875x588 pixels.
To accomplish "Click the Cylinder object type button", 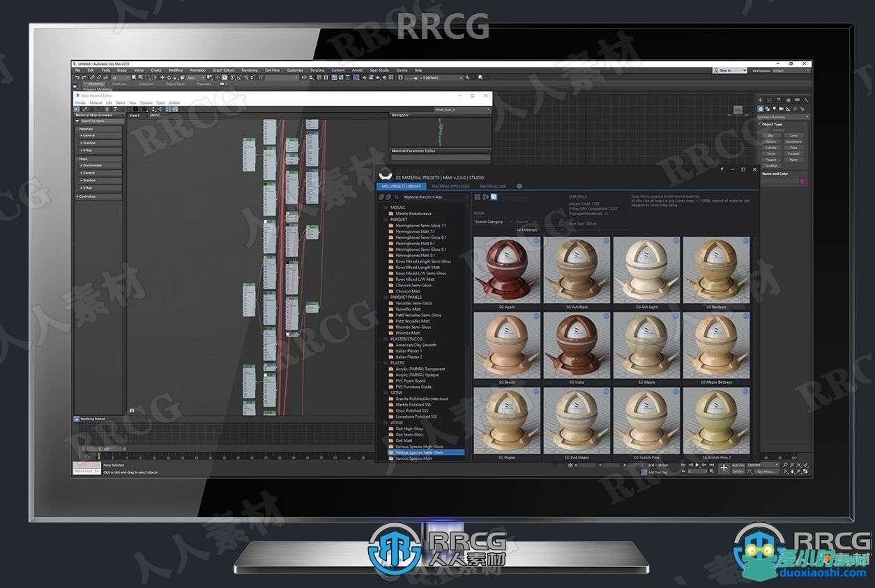I will (770, 148).
